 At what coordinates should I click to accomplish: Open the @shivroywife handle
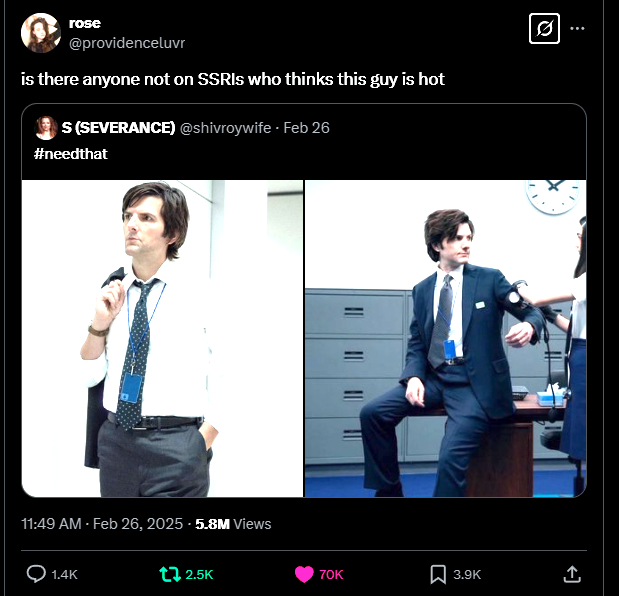pos(227,127)
